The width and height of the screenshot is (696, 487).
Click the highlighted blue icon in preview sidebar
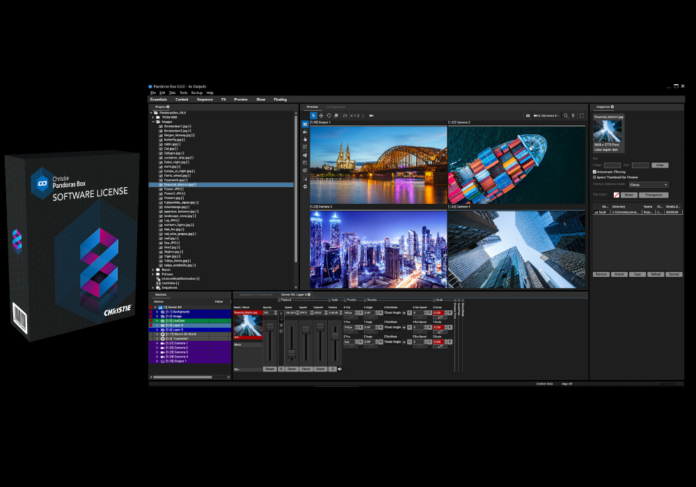coord(305,124)
